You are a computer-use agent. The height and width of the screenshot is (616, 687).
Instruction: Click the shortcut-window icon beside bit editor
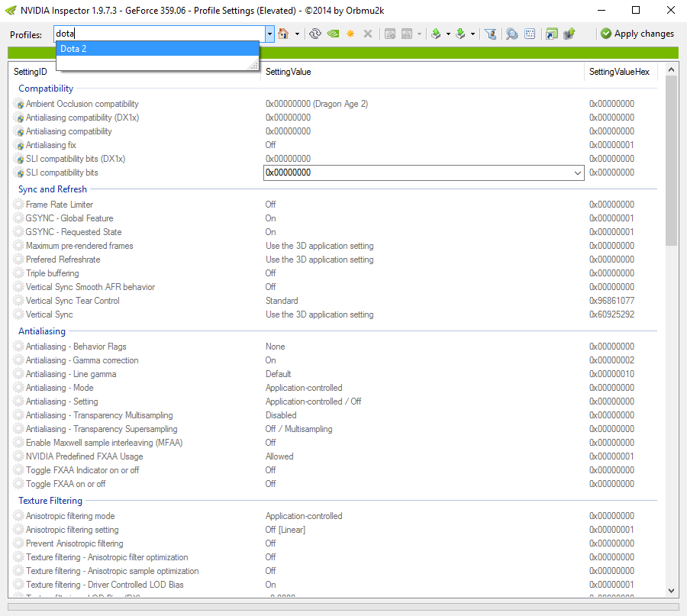(x=552, y=34)
